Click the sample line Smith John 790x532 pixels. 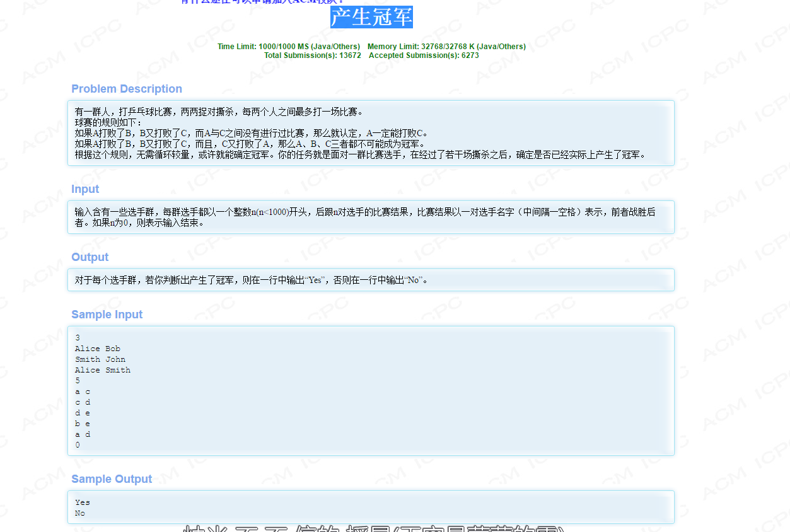(x=100, y=359)
